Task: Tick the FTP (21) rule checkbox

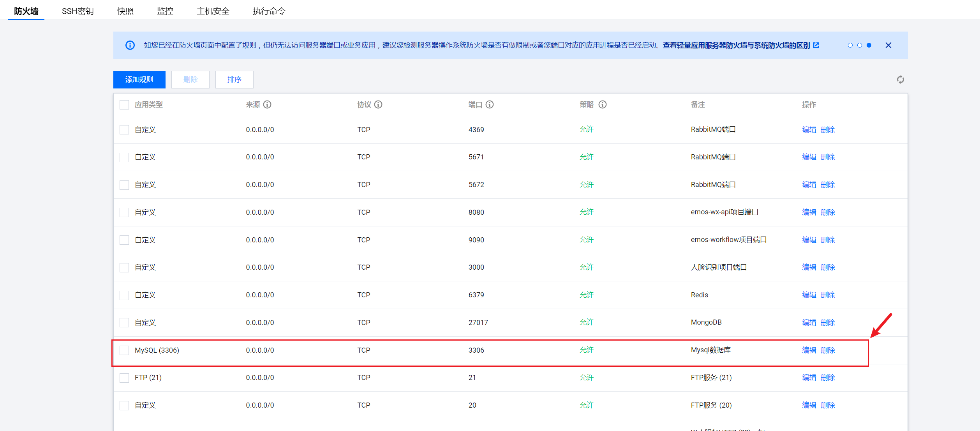Action: coord(124,378)
